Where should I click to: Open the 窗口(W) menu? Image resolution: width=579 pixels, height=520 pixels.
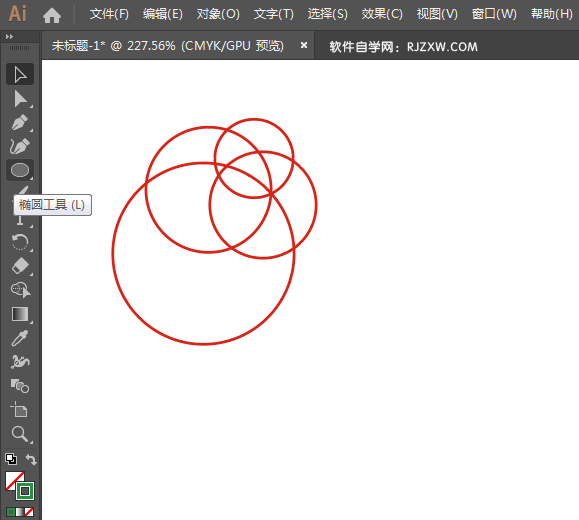(x=494, y=14)
